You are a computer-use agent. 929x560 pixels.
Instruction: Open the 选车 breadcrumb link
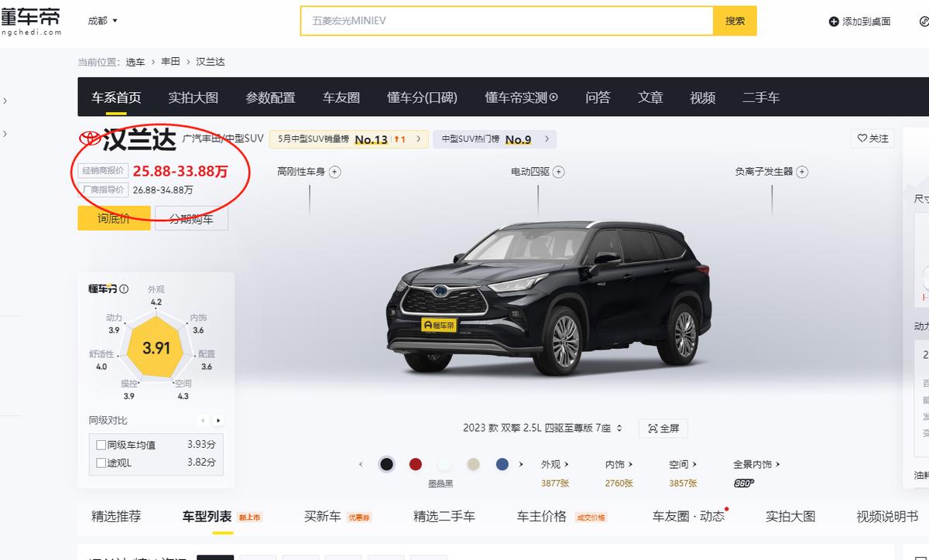[x=135, y=62]
